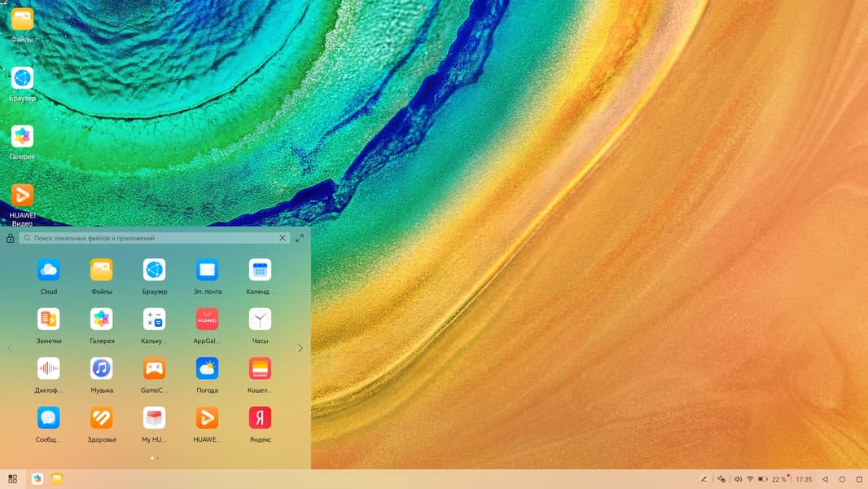Toggle the app launcher taskbar button
868x489 pixels.
[x=13, y=479]
